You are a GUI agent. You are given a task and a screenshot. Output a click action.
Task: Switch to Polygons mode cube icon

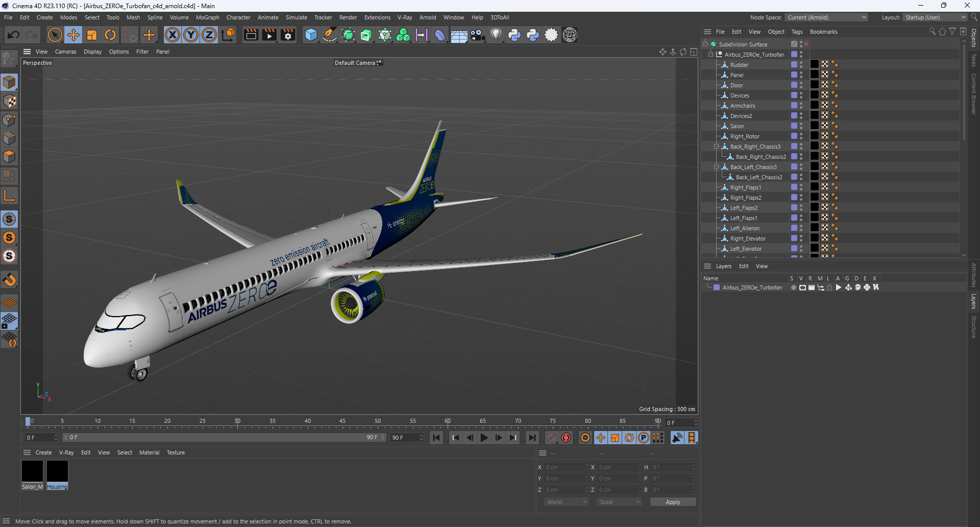[x=9, y=157]
